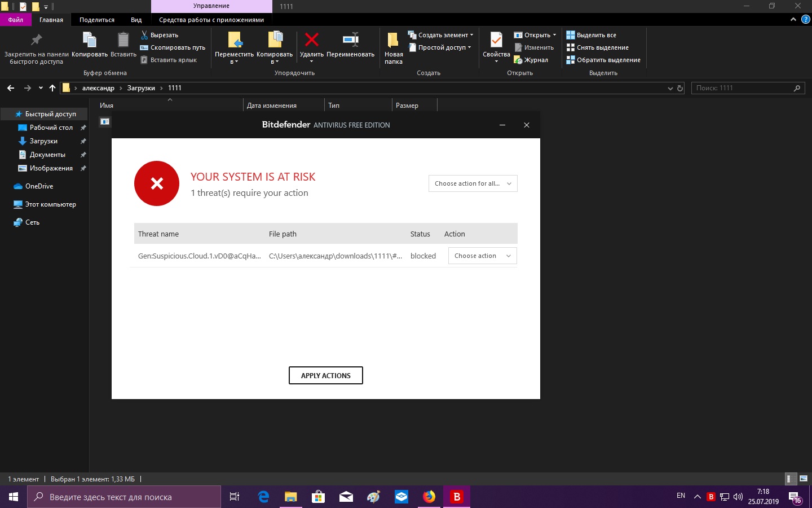This screenshot has height=508, width=812.
Task: Pin to Quick access using pin icon
Action: pos(36,40)
